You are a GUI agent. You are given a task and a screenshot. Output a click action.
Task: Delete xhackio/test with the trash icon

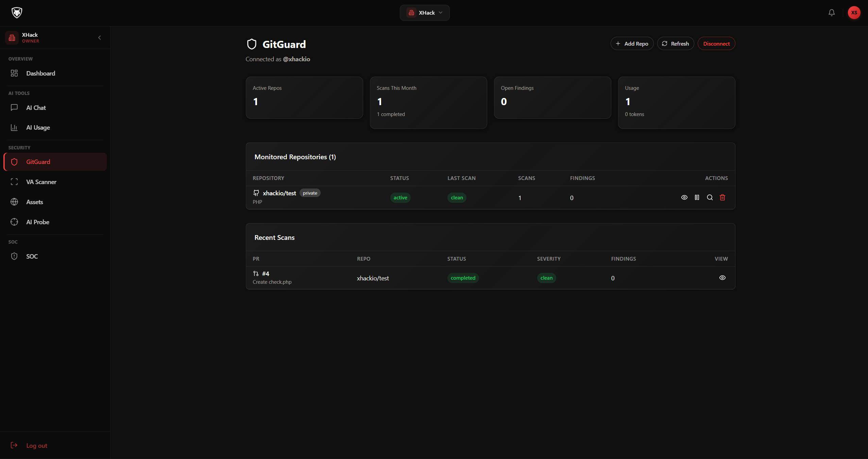coord(722,197)
